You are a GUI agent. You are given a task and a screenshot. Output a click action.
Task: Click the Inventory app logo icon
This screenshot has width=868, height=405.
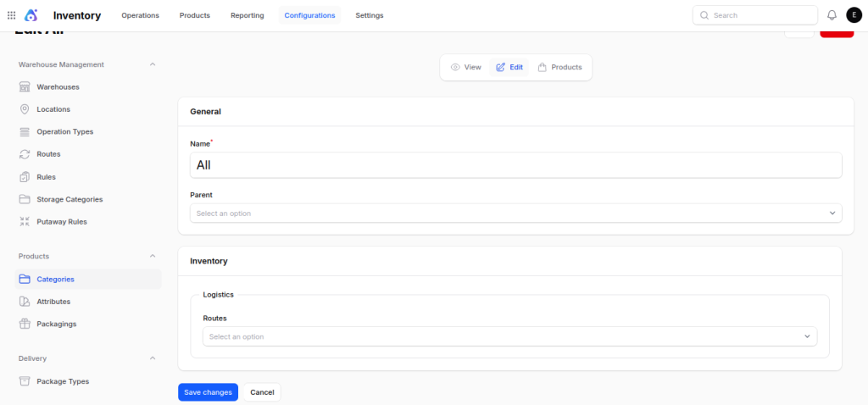31,15
